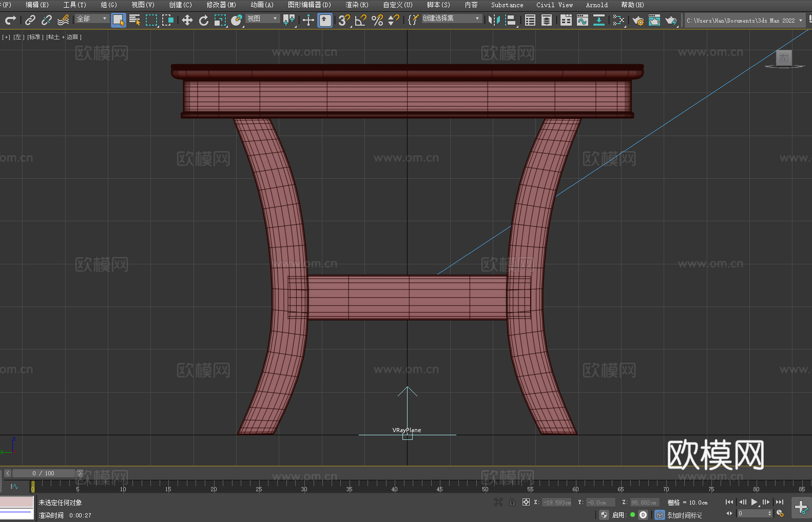812x522 pixels.
Task: Select the Link objects tool
Action: click(x=30, y=20)
